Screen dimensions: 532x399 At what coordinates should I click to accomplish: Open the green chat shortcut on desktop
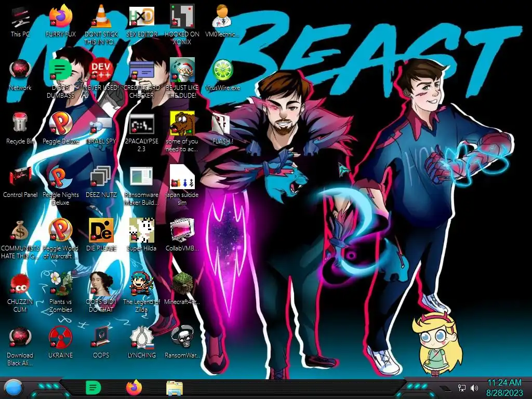(60, 70)
